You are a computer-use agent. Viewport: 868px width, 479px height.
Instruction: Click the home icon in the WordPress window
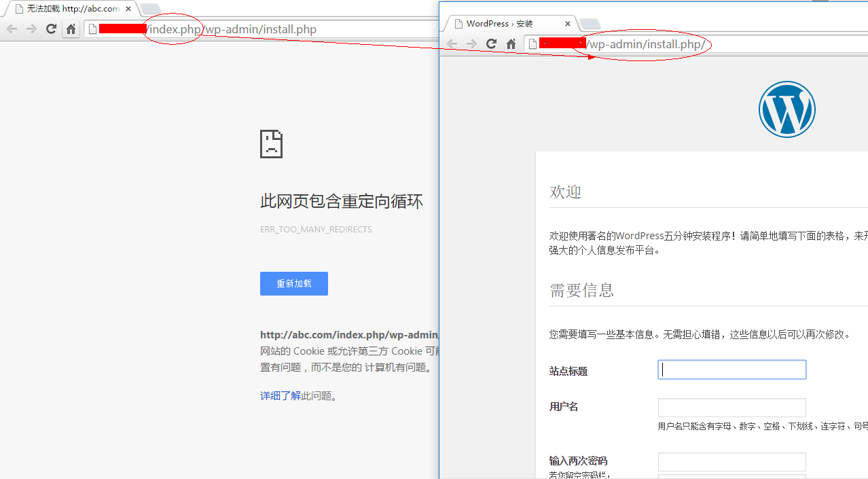[511, 44]
